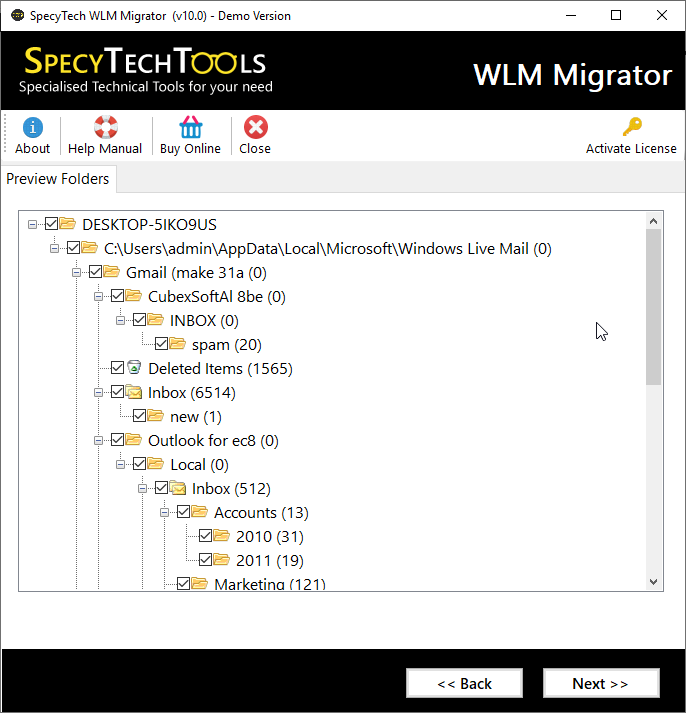The height and width of the screenshot is (713, 686).
Task: Click the Activate License key icon
Action: 631,127
